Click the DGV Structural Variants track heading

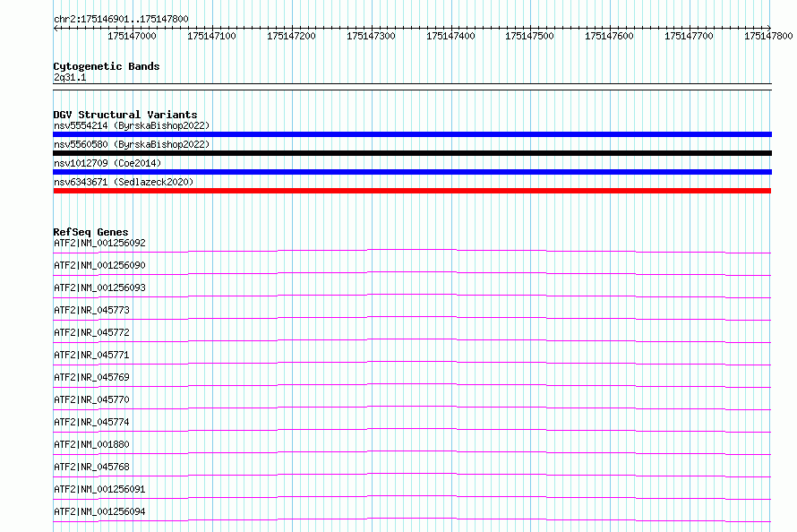click(x=125, y=115)
